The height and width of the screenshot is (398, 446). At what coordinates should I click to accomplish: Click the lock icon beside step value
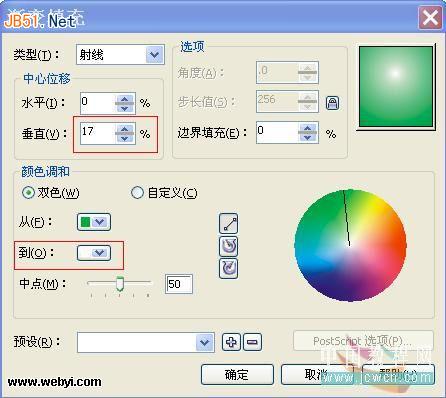[x=332, y=103]
